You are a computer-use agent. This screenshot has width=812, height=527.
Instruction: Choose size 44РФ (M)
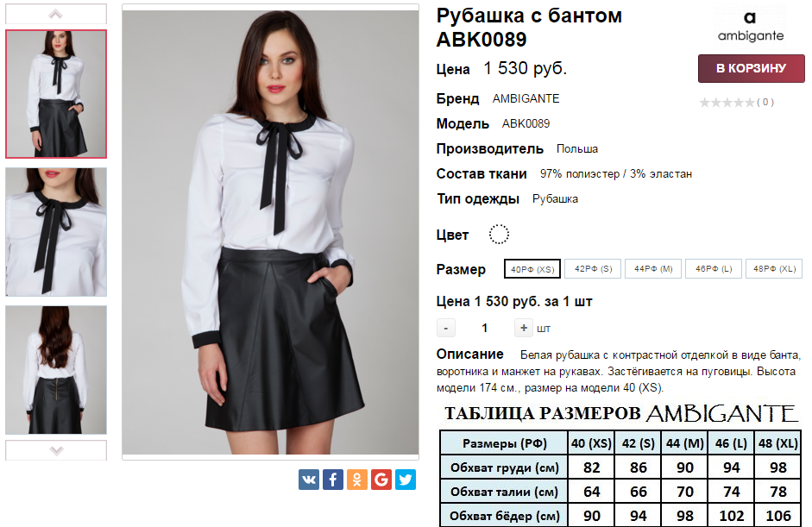pos(653,269)
